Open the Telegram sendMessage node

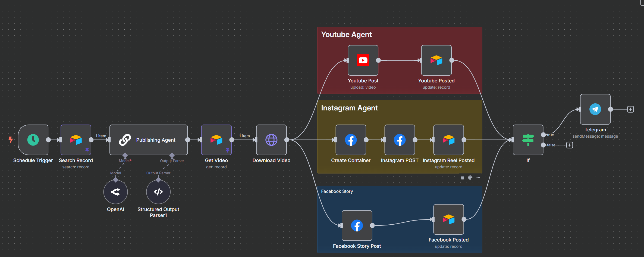pyautogui.click(x=595, y=109)
